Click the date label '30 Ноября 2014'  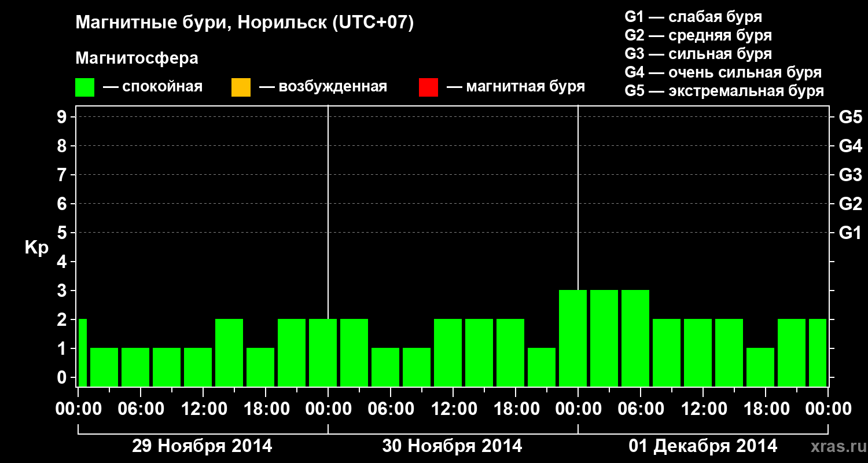pyautogui.click(x=452, y=446)
